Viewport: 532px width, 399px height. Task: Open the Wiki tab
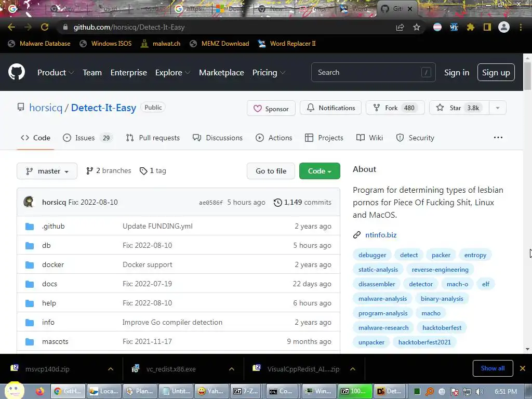tap(369, 138)
